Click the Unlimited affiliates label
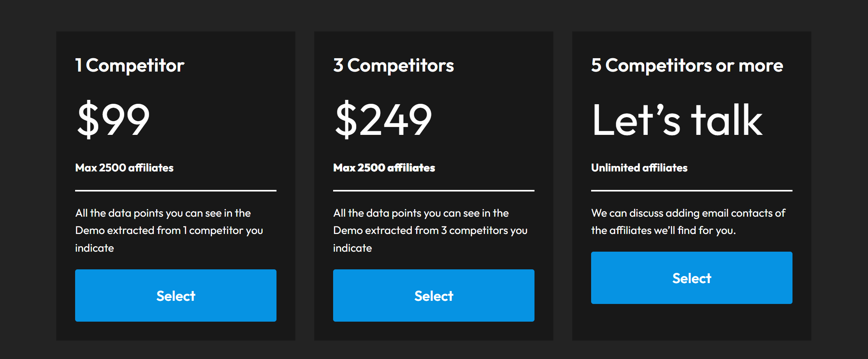 [639, 168]
